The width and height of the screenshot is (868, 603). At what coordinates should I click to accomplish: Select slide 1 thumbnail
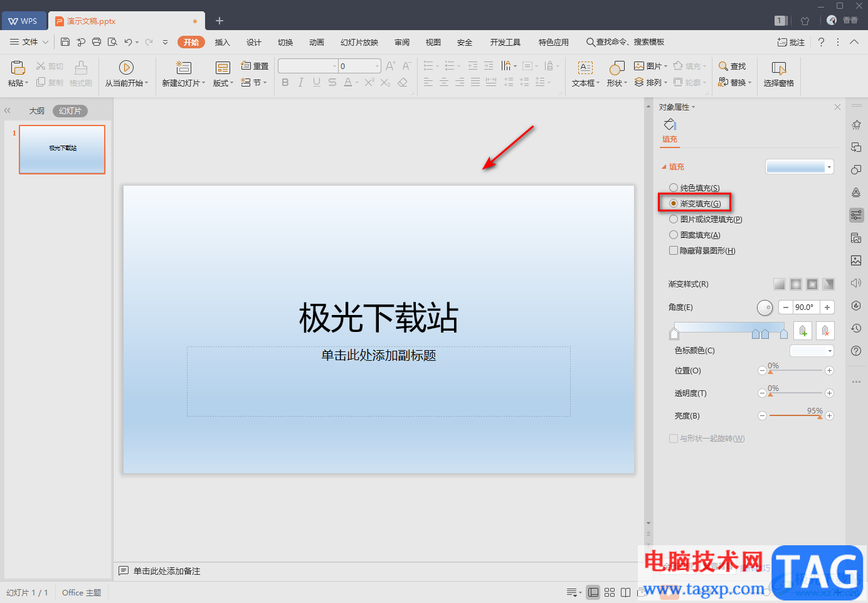(x=62, y=149)
